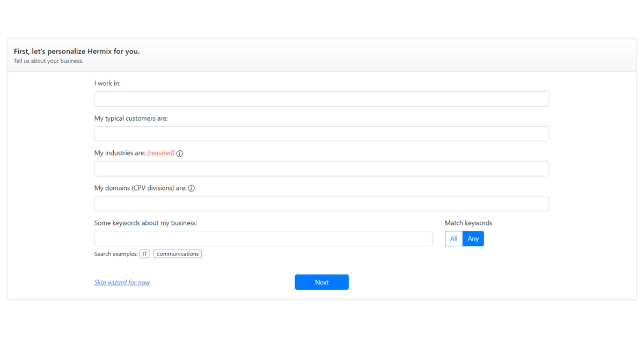The height and width of the screenshot is (337, 644).
Task: Click the info icon beside CPV divisions
Action: (x=191, y=188)
